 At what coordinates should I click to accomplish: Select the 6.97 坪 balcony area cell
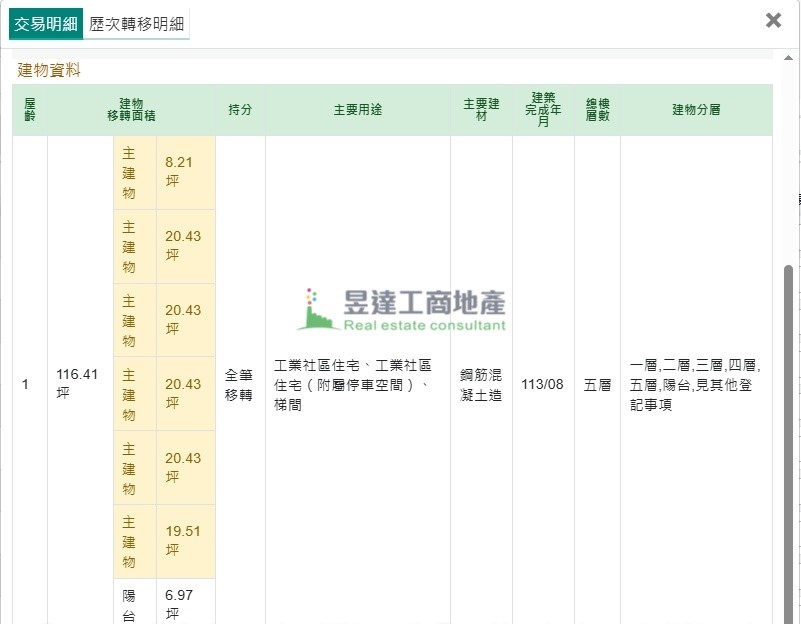point(185,603)
